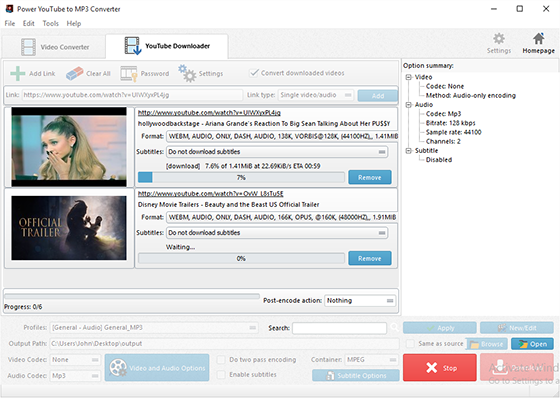Select 'Method: Audio-only encoding' row
The width and height of the screenshot is (560, 398).
coord(471,96)
